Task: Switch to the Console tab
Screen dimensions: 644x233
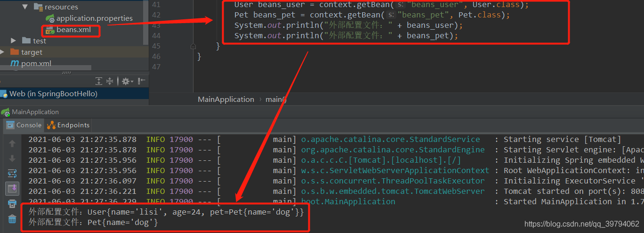Action: coord(24,125)
